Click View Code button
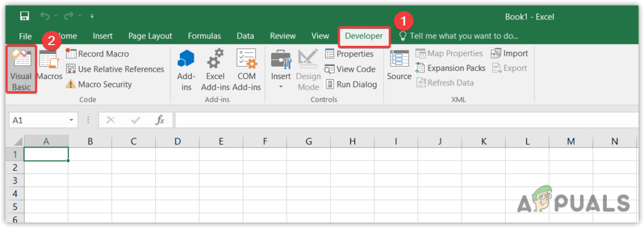 (x=350, y=69)
